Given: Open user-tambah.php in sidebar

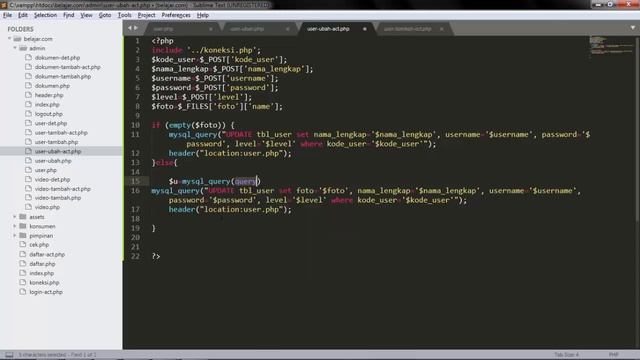Looking at the screenshot, I should [56, 142].
